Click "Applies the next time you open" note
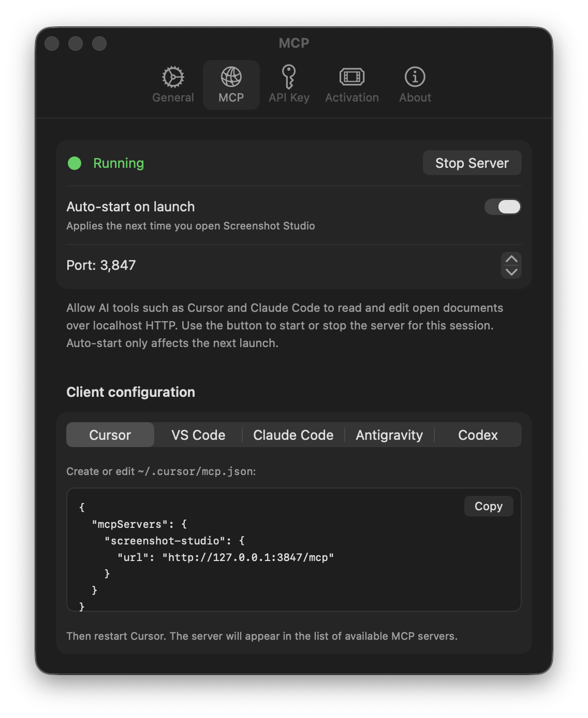 [190, 226]
